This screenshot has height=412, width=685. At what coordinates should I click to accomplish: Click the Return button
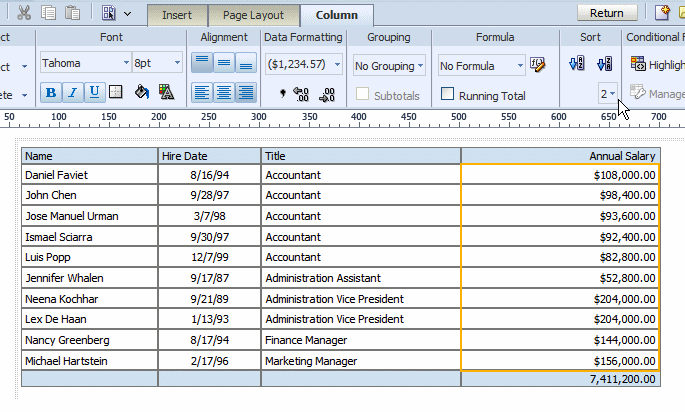(x=607, y=13)
